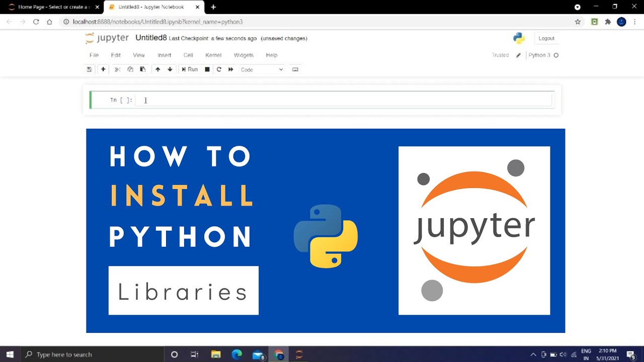Bookmark this page with the star icon
This screenshot has width=644, height=362.
pos(578,22)
